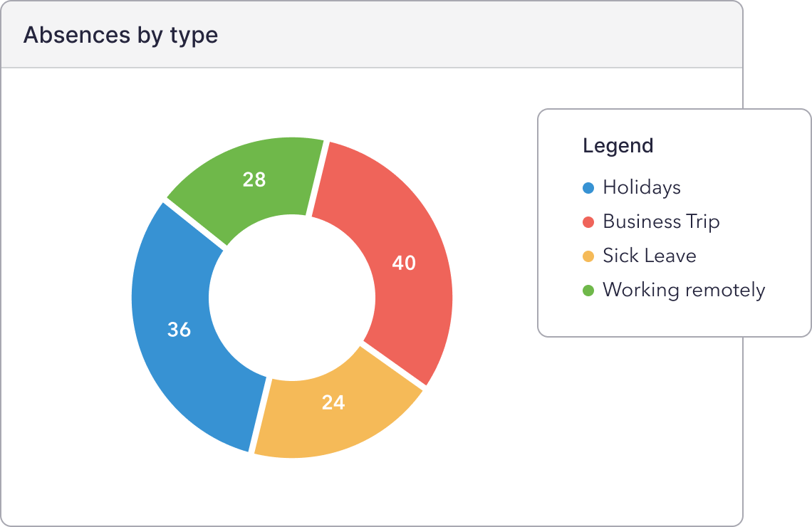
Task: Select the Sick Leave legend label
Action: [649, 256]
